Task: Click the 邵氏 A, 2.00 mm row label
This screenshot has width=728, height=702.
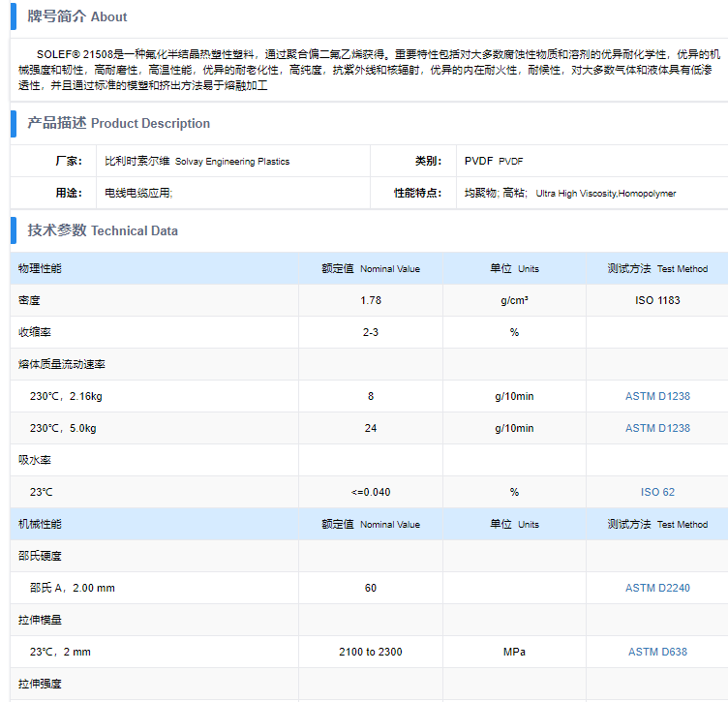Action: tap(73, 588)
